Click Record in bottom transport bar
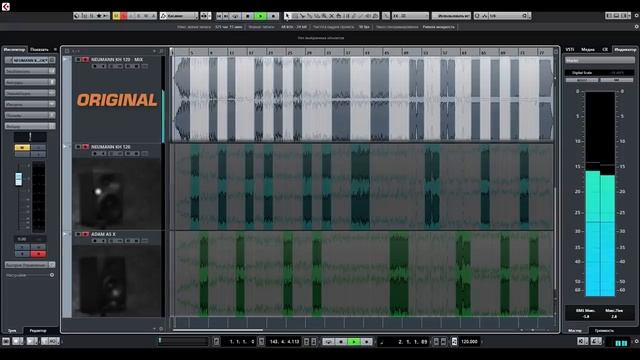Image resolution: width=640 pixels, height=360 pixels. pyautogui.click(x=367, y=342)
